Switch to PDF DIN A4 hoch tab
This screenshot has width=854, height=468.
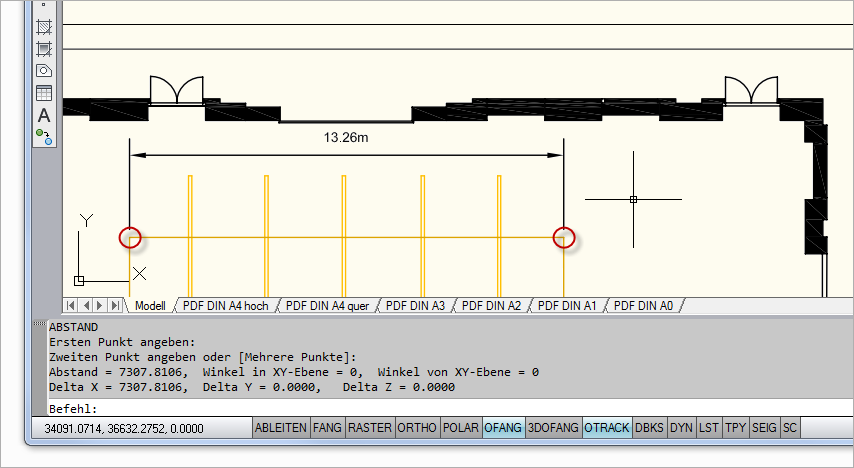pyautogui.click(x=226, y=306)
